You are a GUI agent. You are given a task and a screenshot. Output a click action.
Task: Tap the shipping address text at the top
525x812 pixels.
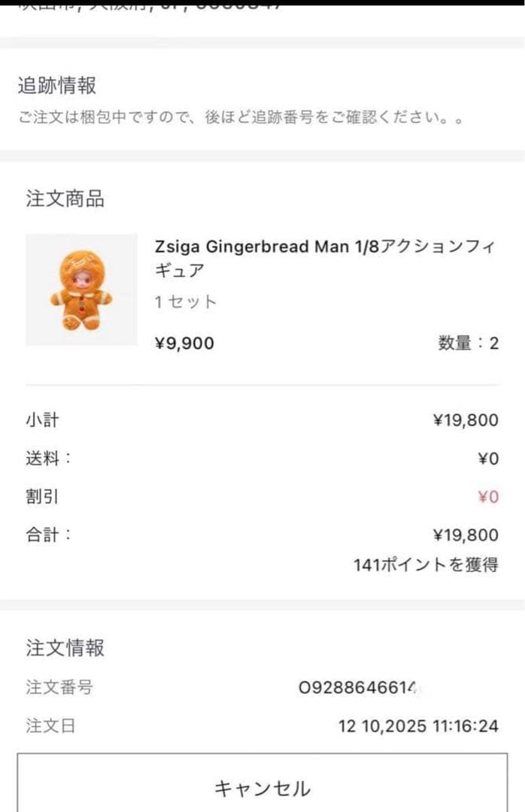(150, 8)
